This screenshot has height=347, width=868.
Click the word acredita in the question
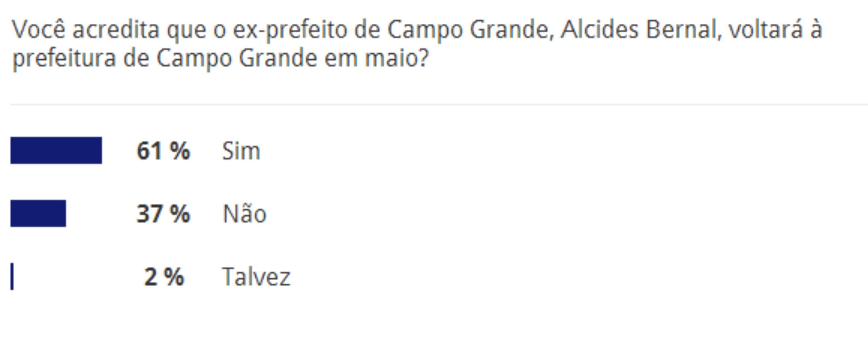coord(116,29)
